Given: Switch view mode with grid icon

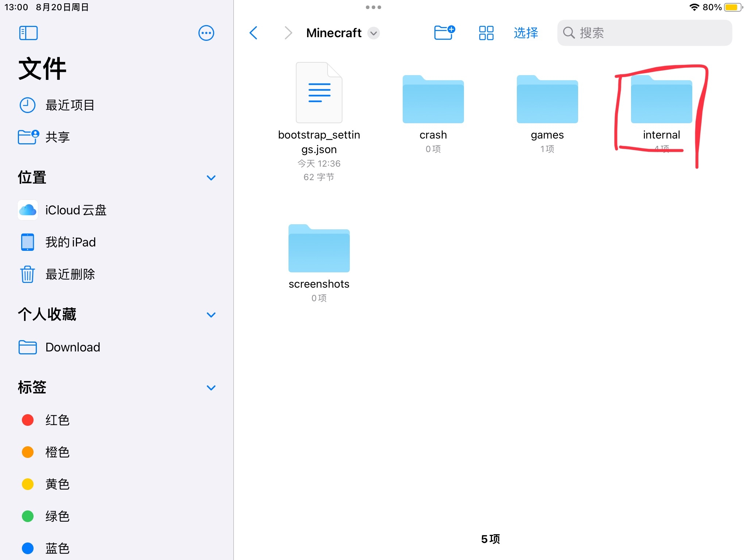Looking at the screenshot, I should click(x=486, y=33).
